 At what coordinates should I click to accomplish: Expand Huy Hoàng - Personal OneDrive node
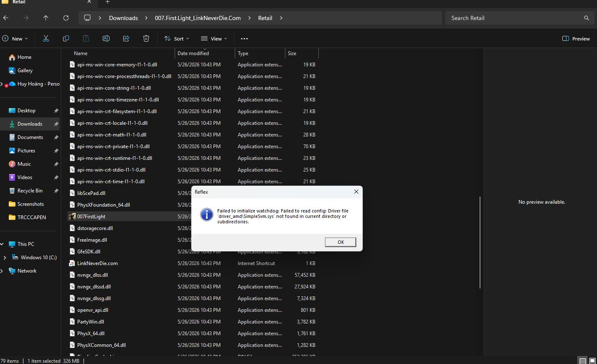[x=2, y=84]
